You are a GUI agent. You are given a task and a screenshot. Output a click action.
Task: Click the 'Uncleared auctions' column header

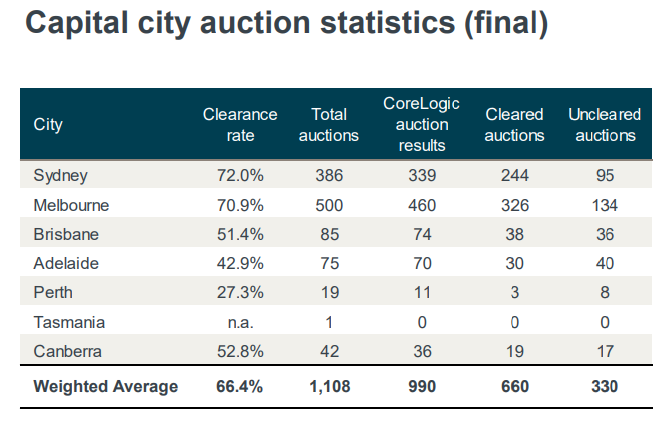coord(604,125)
